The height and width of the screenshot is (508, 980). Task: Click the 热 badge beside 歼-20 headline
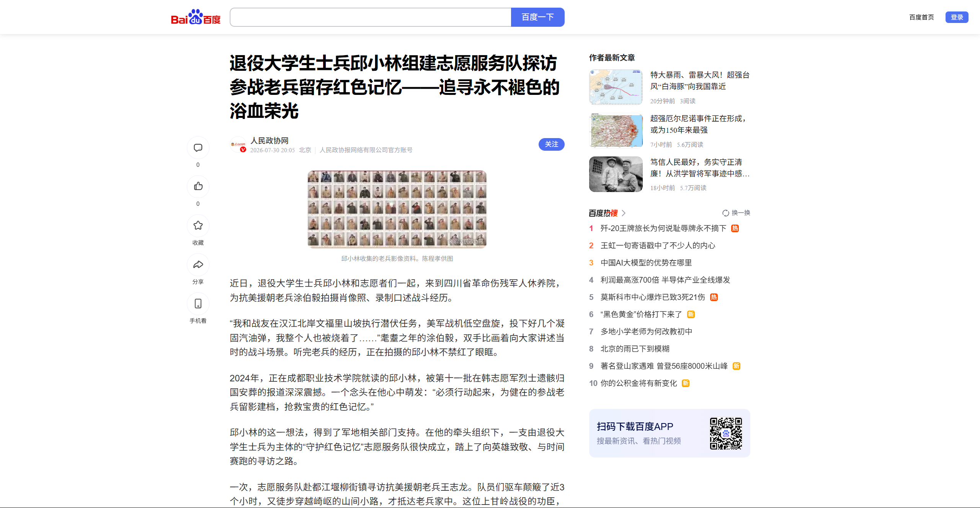(x=735, y=228)
